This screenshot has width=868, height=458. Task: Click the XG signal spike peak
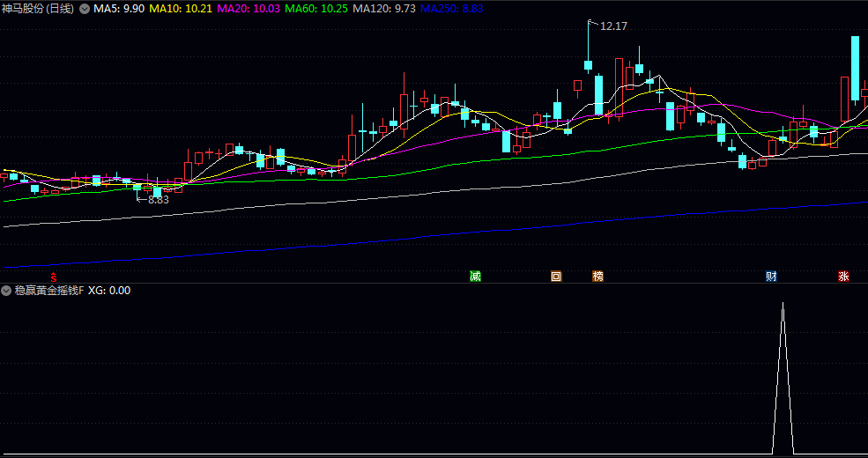tap(783, 304)
